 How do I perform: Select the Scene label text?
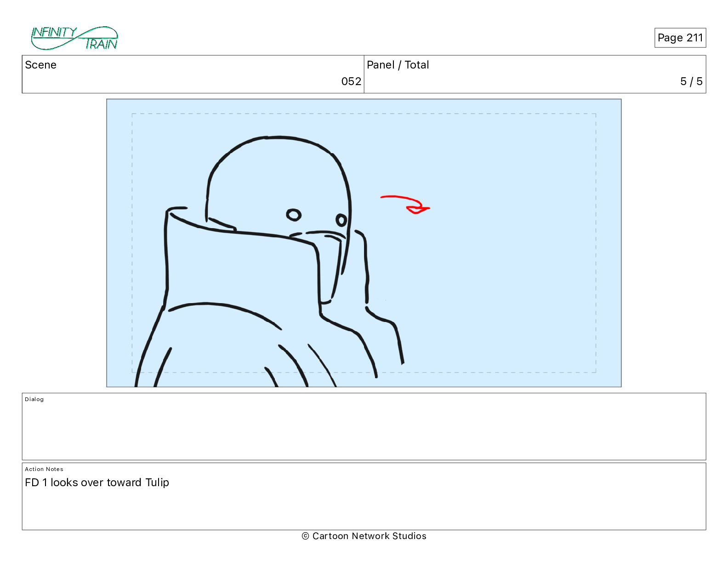point(40,65)
